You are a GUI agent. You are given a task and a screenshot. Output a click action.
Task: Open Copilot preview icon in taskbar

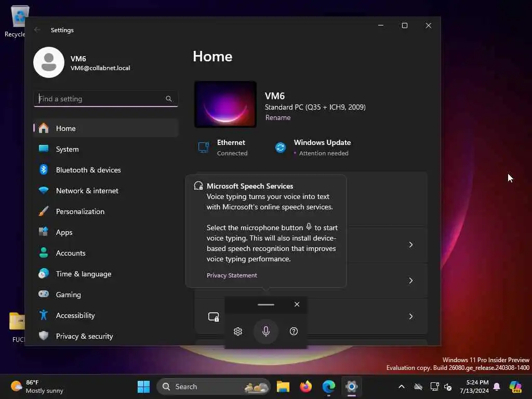point(515,387)
